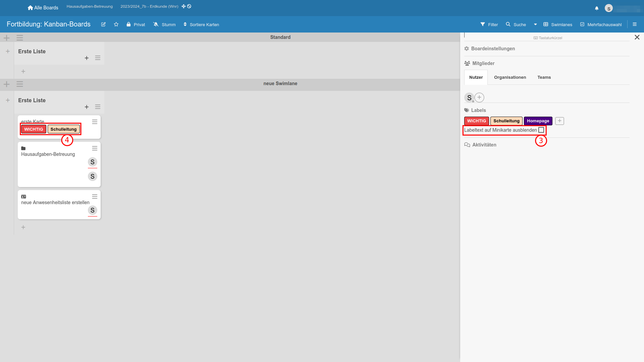
Task: Add a card in the first Erste Liste header
Action: [x=87, y=58]
